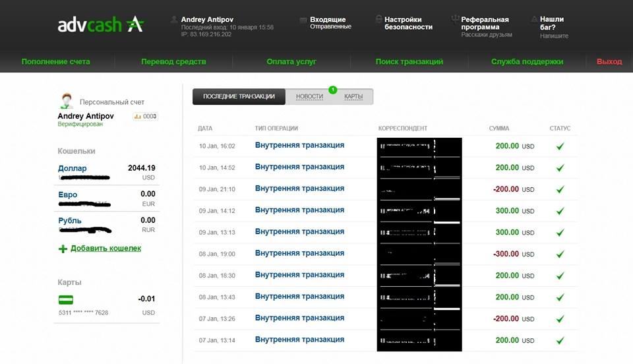Open the Новости tab

click(x=309, y=97)
